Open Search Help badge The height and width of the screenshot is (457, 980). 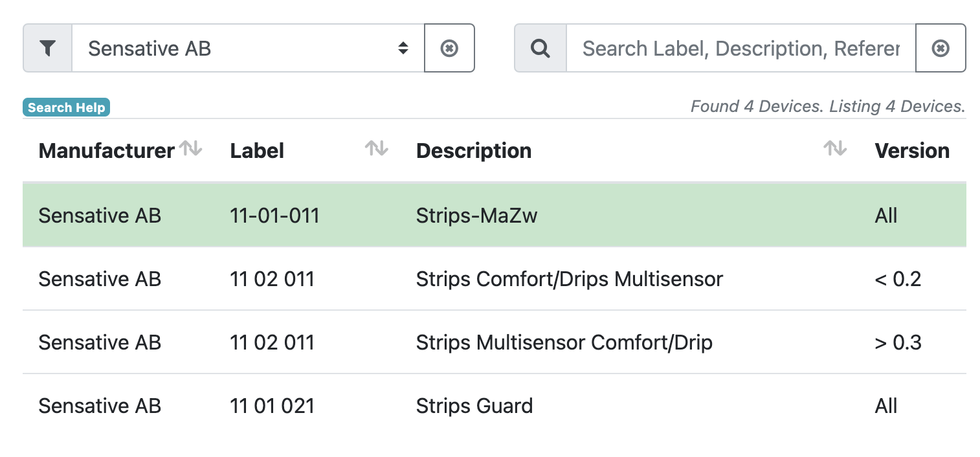(67, 107)
